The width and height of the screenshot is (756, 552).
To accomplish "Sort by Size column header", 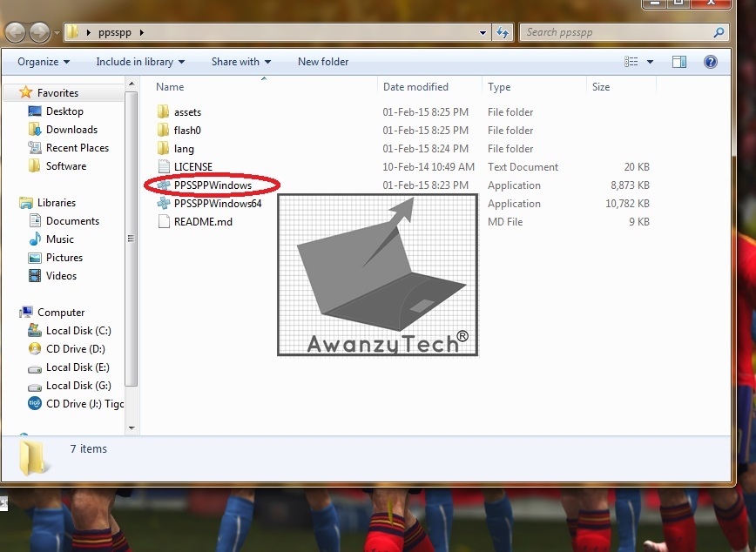I will [601, 87].
